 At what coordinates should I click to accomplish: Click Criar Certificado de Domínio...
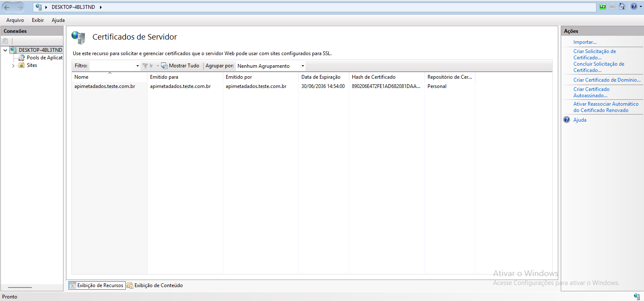click(x=607, y=80)
